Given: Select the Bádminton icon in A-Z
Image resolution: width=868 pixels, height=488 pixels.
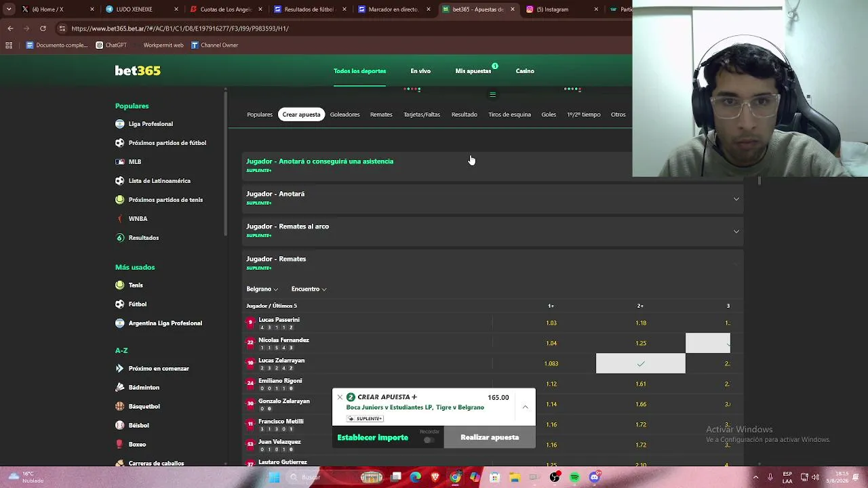Looking at the screenshot, I should coord(120,388).
